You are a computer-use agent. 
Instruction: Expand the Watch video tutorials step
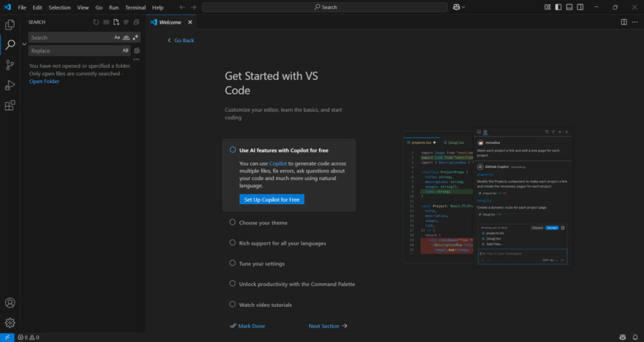pyautogui.click(x=265, y=305)
